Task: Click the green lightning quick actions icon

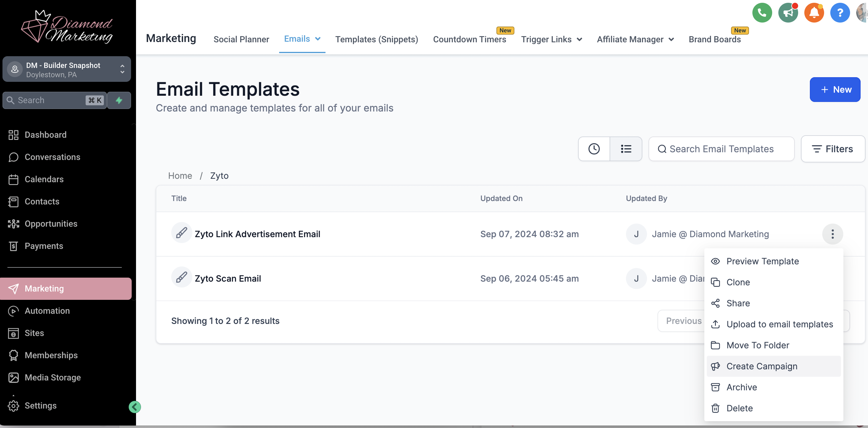Action: [x=119, y=100]
